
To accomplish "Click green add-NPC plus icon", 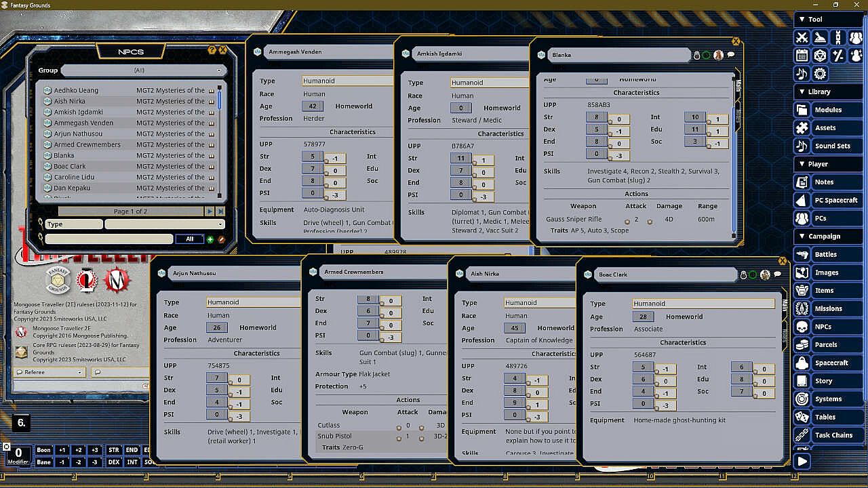I will pyautogui.click(x=210, y=239).
